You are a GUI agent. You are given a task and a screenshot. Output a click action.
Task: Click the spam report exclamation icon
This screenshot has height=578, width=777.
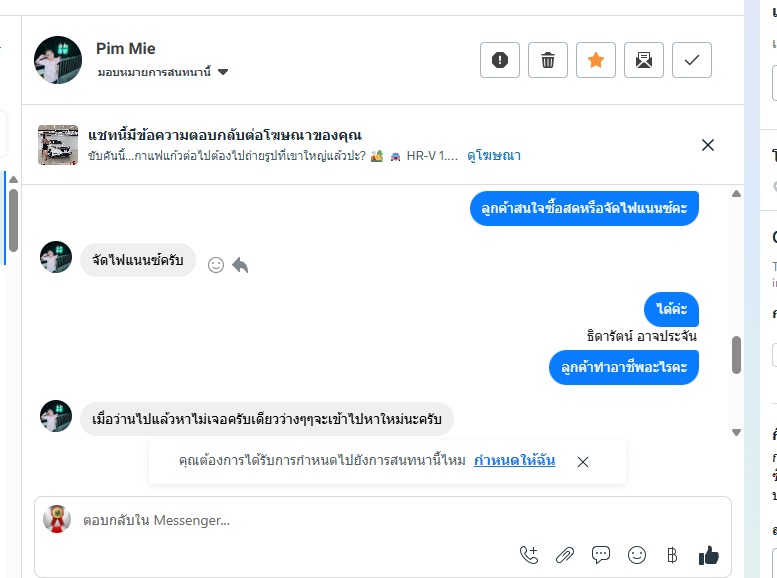(500, 60)
